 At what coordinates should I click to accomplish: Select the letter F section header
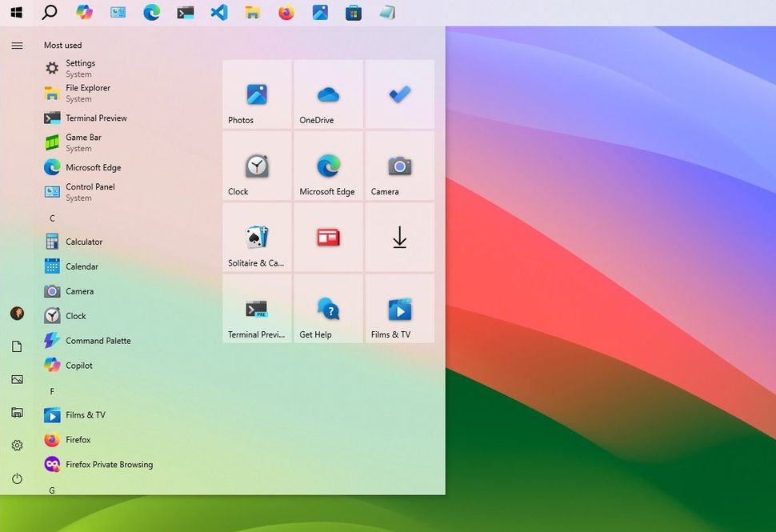pyautogui.click(x=51, y=391)
